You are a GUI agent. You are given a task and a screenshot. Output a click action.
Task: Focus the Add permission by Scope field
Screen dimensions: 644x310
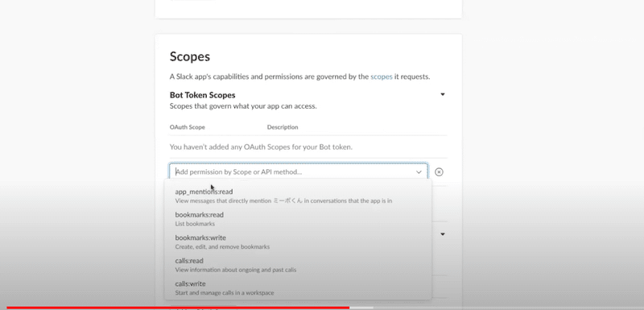[x=299, y=172]
